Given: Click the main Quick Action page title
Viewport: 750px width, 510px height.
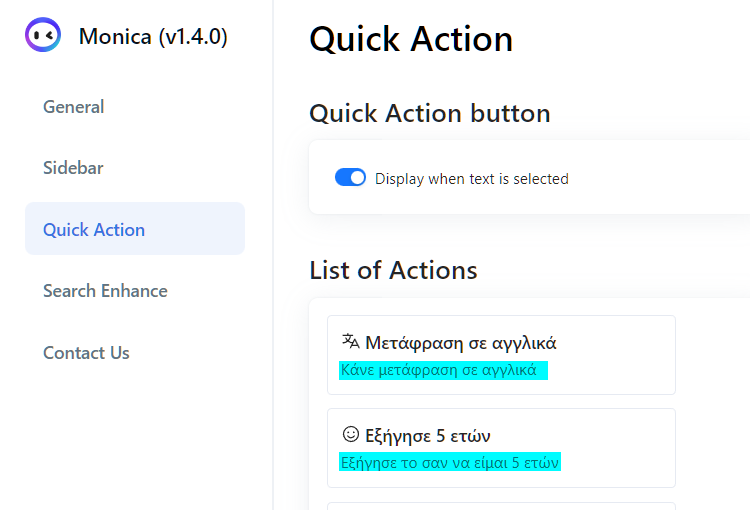Looking at the screenshot, I should tap(411, 39).
